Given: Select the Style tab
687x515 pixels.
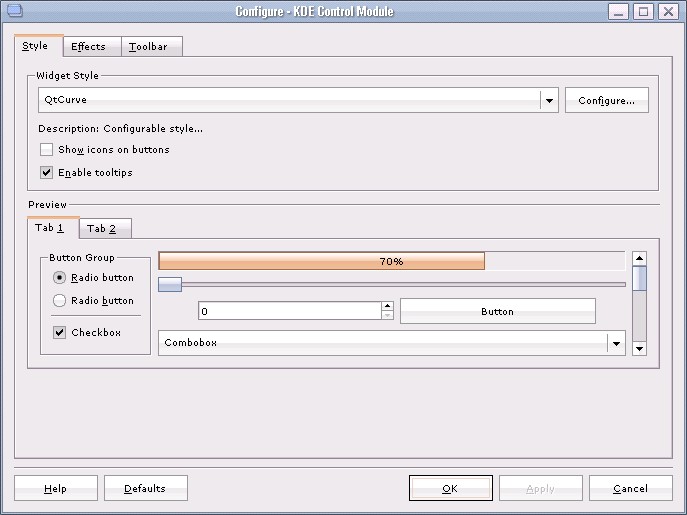Looking at the screenshot, I should pyautogui.click(x=39, y=45).
